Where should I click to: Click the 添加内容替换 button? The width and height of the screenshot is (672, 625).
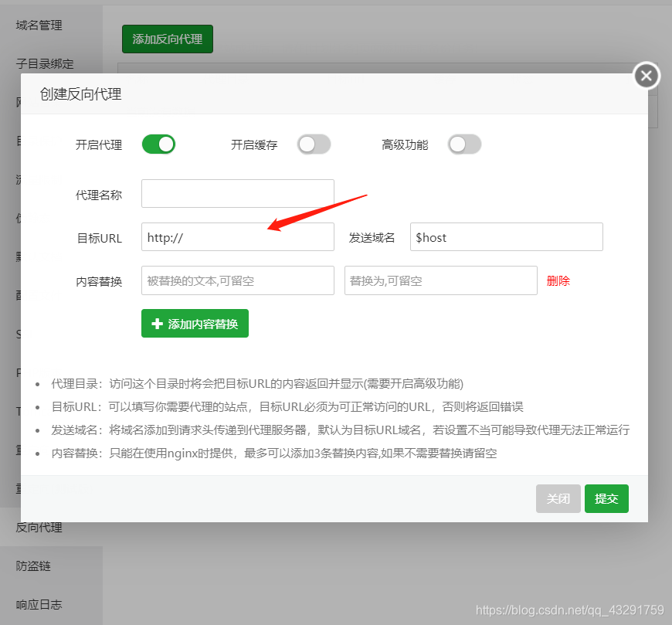pos(194,323)
